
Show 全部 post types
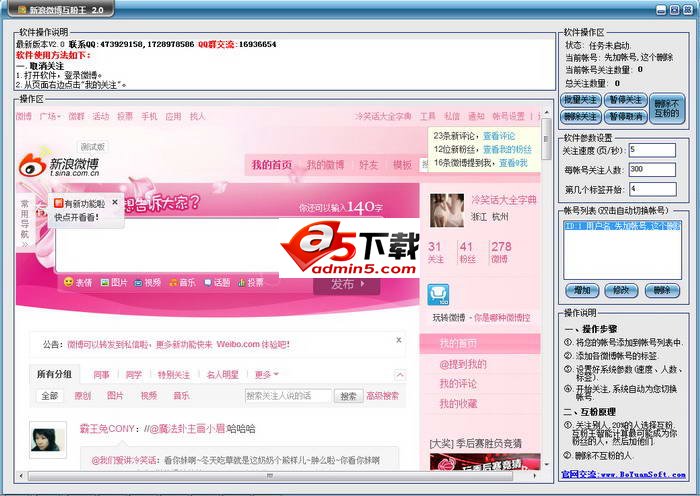pos(50,396)
